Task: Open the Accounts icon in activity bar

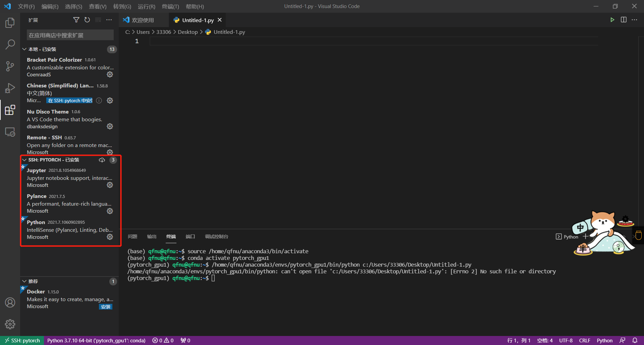Action: (10, 302)
